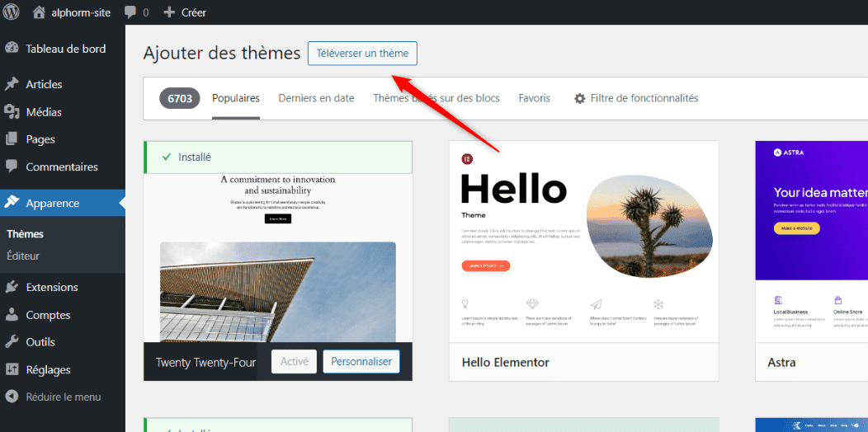Click the Ajouter des thèmes heading
The image size is (868, 432).
(221, 54)
